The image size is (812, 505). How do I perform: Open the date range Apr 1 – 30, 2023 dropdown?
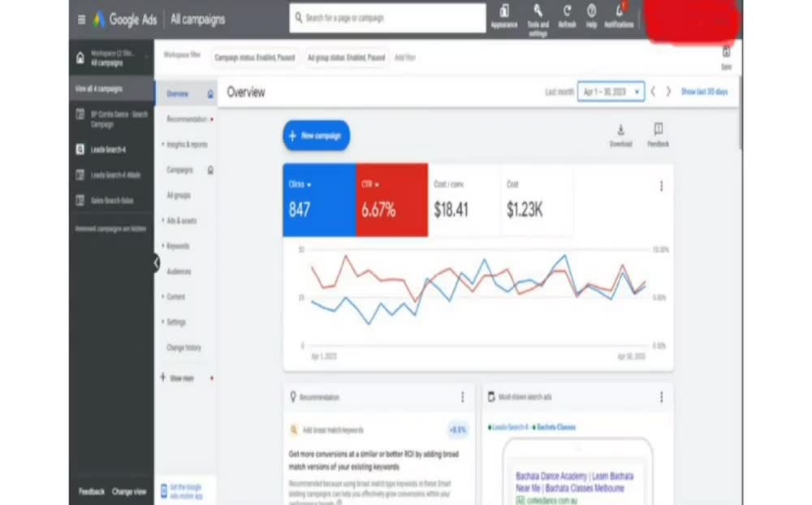point(611,92)
